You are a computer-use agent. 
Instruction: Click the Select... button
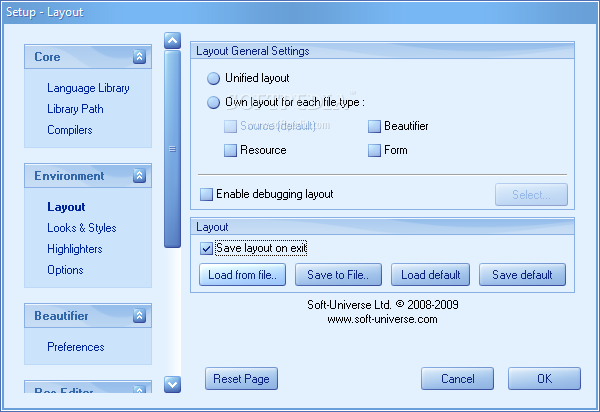point(531,195)
